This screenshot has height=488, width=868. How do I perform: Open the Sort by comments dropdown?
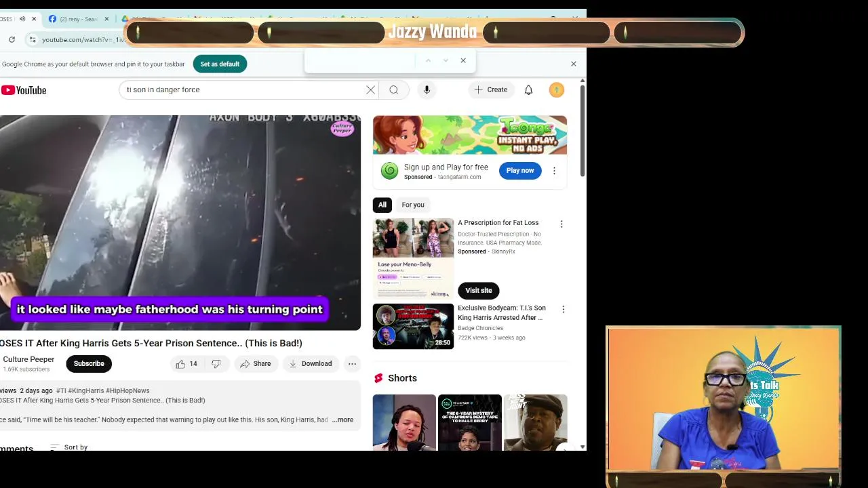(x=69, y=447)
